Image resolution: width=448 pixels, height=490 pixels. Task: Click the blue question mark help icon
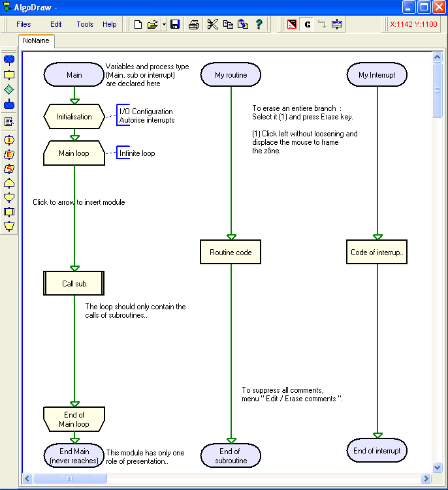(x=259, y=25)
